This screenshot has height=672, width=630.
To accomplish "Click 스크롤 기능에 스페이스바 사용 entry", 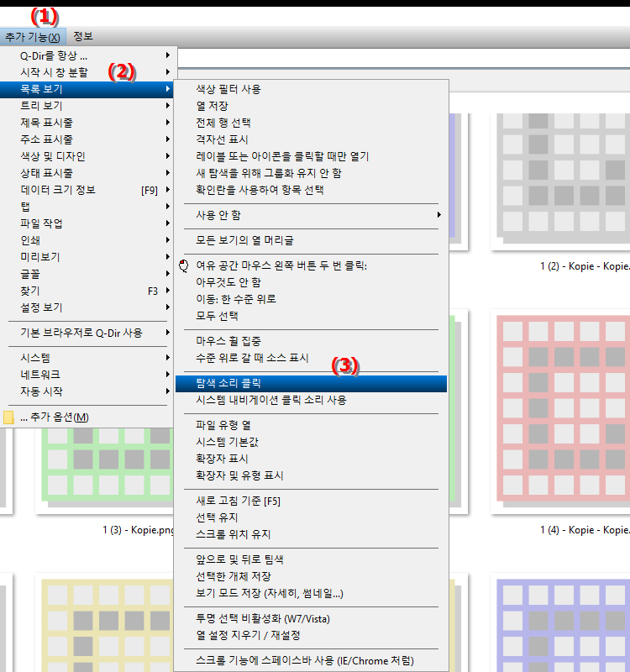I will (311, 660).
